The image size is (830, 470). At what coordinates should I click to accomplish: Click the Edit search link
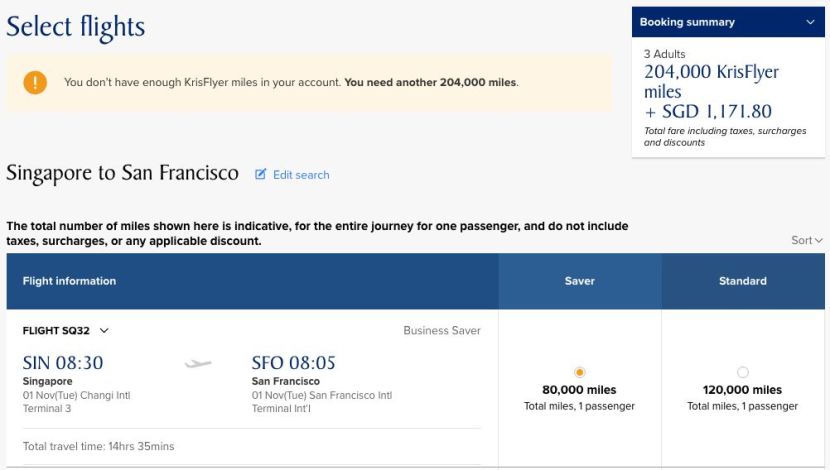coord(300,175)
